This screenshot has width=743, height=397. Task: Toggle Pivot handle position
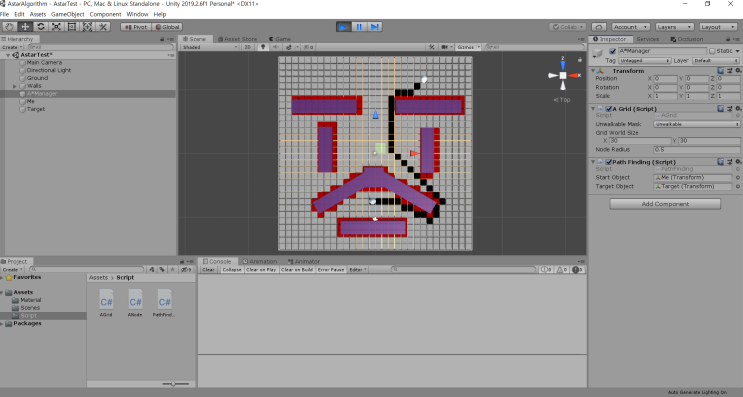click(136, 27)
